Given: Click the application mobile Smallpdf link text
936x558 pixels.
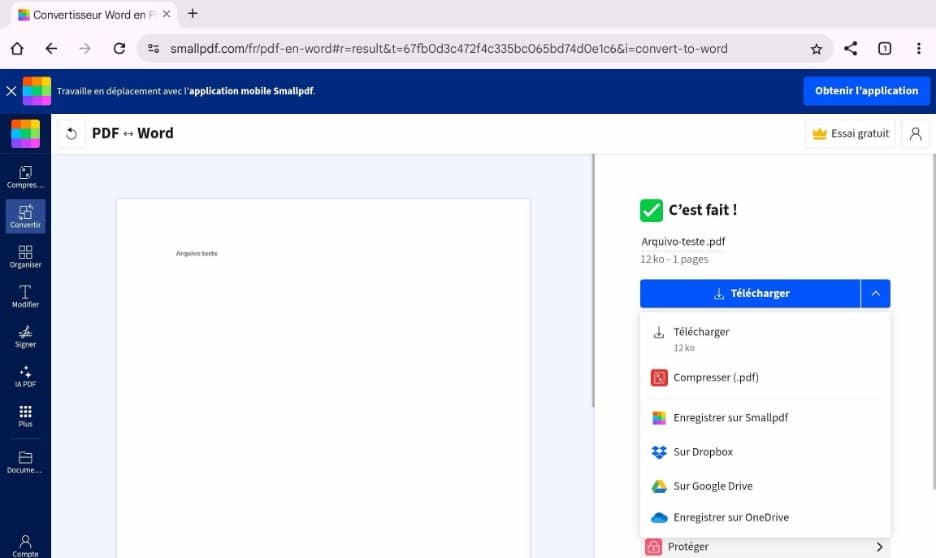Looking at the screenshot, I should click(x=251, y=91).
